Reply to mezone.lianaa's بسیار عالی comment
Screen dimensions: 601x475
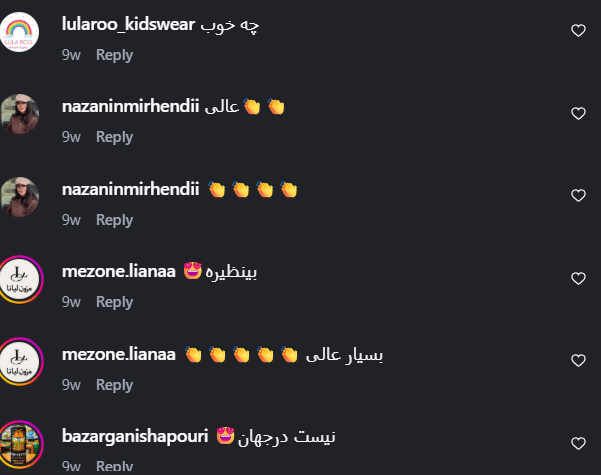pos(114,385)
